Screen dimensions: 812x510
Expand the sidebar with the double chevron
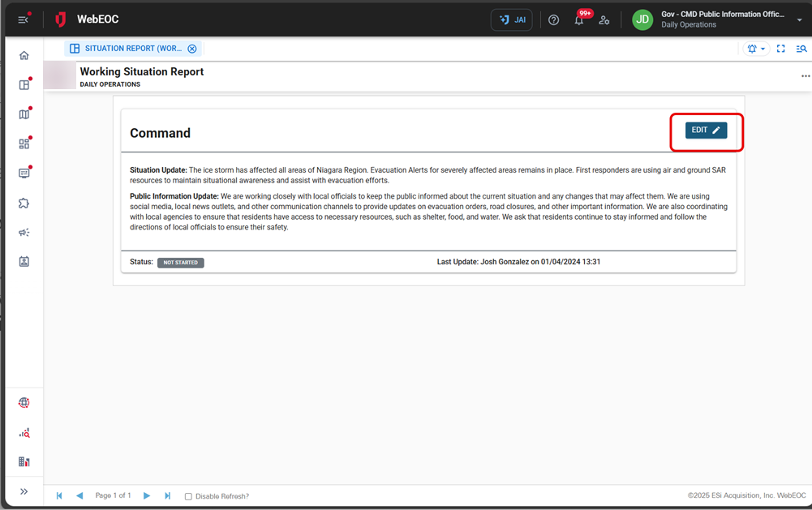click(24, 491)
